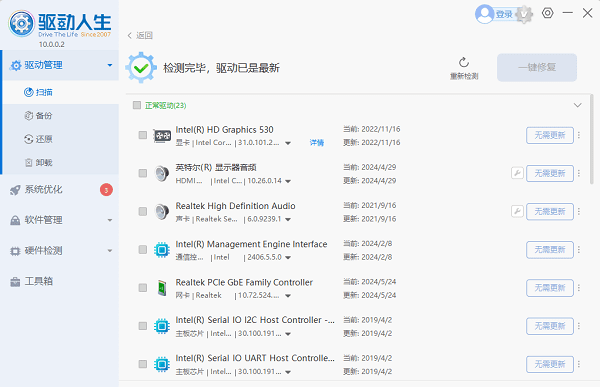Click the chip icon for Serial IO I2C Host Controller
Viewport: 600px width, 387px height.
pyautogui.click(x=162, y=326)
